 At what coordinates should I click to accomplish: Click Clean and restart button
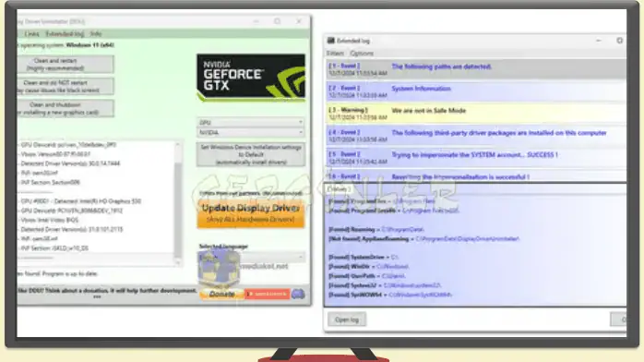[x=66, y=64]
